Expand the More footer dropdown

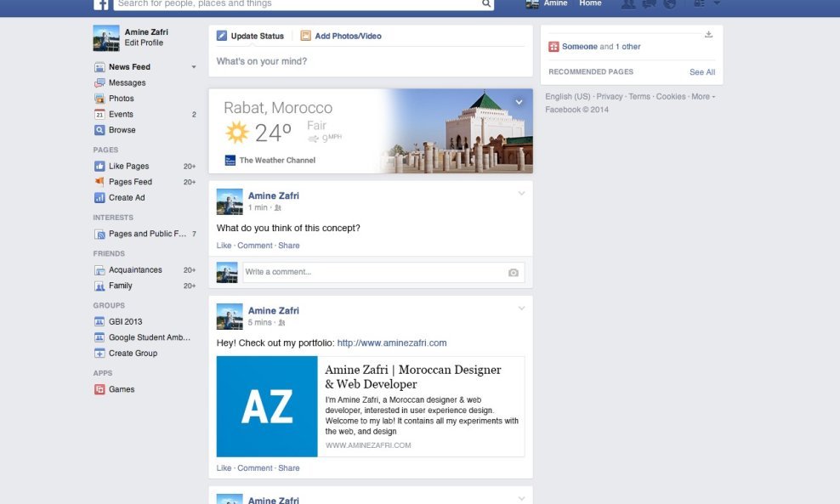tap(703, 96)
